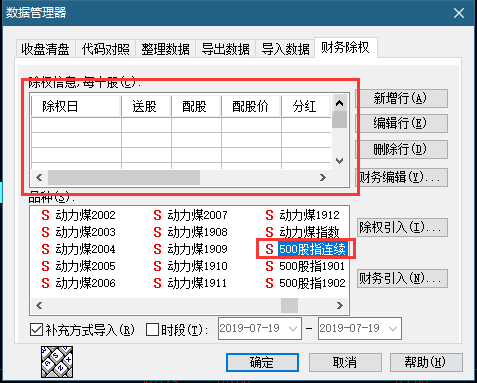477x383 pixels.
Task: Open the 导入数据 tab
Action: [x=285, y=49]
